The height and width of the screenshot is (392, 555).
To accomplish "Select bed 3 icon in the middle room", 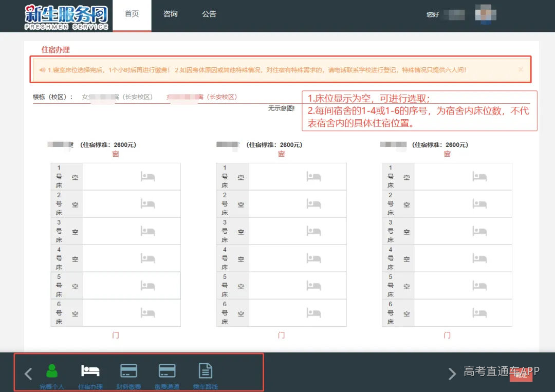I will pos(313,231).
